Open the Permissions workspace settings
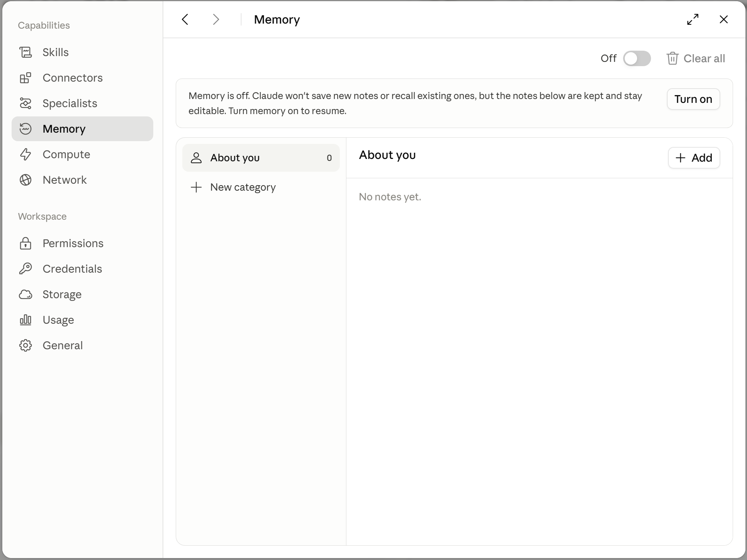 pos(82,243)
